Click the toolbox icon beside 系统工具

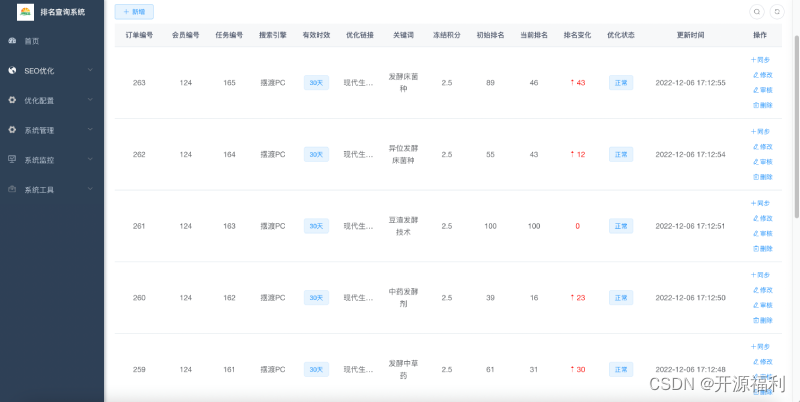12,189
